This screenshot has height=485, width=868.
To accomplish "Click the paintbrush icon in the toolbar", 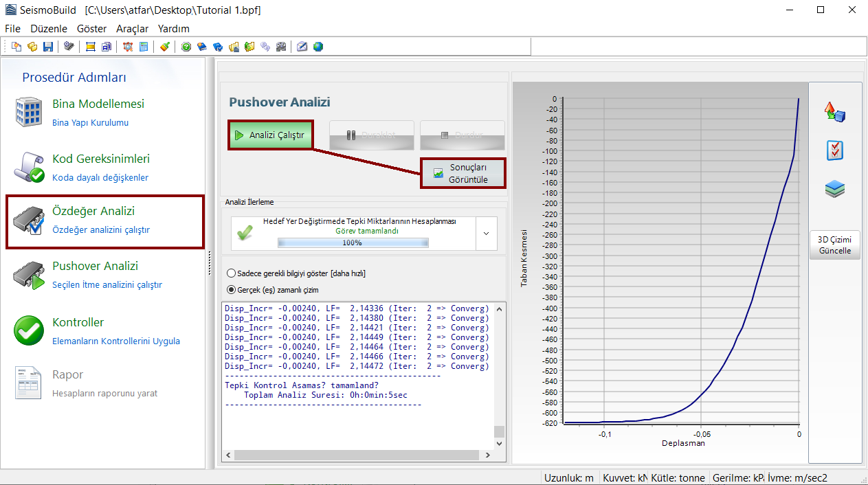I will coord(164,47).
